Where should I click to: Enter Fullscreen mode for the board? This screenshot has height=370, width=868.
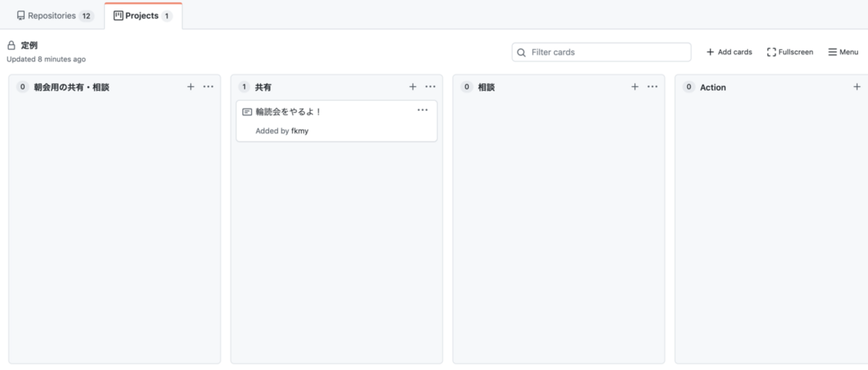coord(790,52)
